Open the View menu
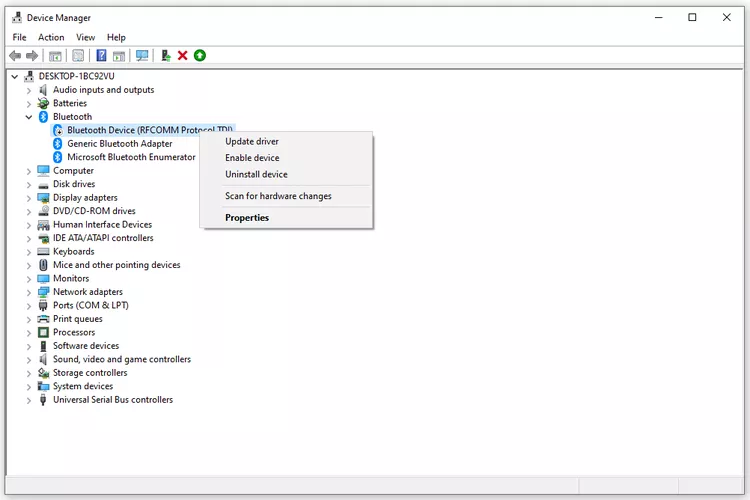This screenshot has width=750, height=500. coord(86,37)
